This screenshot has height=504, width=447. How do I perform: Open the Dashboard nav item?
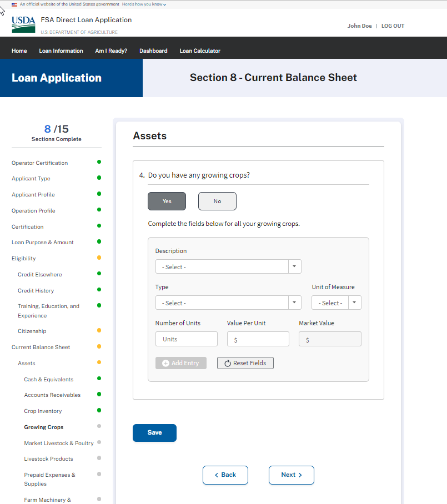pos(153,51)
